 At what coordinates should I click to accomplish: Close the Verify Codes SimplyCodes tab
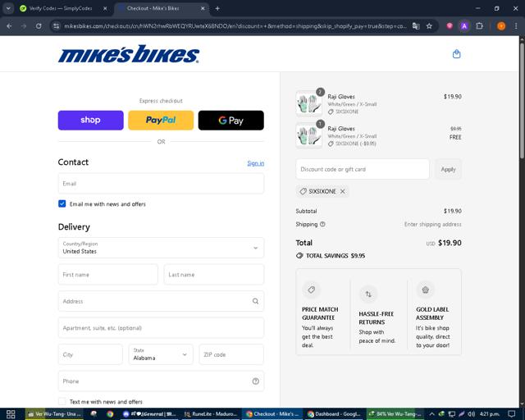coord(105,8)
